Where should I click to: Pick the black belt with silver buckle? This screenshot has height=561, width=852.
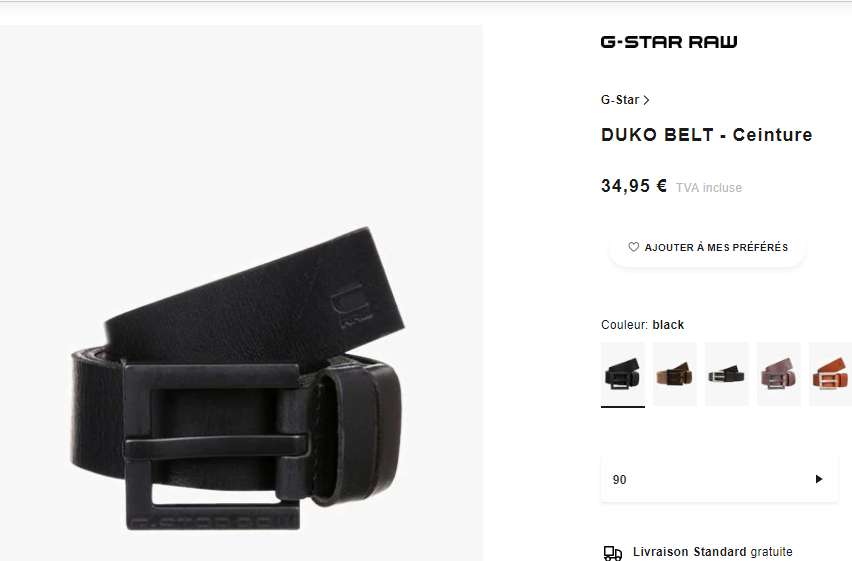click(726, 374)
